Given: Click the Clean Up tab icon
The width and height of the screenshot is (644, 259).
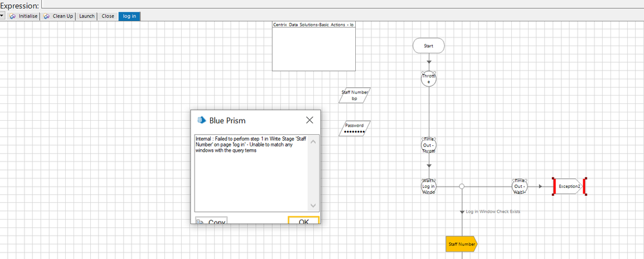Looking at the screenshot, I should (46, 16).
